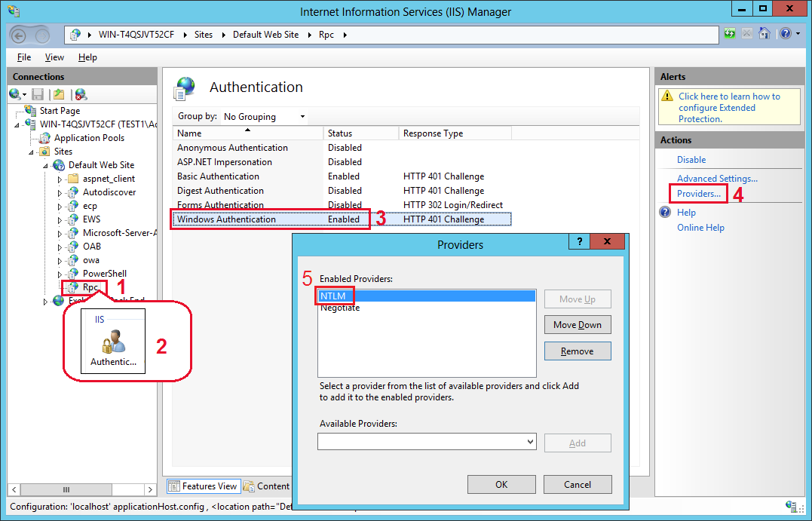Viewport: 812px width, 521px height.
Task: Collapse the Default Web Site node
Action: (x=45, y=166)
